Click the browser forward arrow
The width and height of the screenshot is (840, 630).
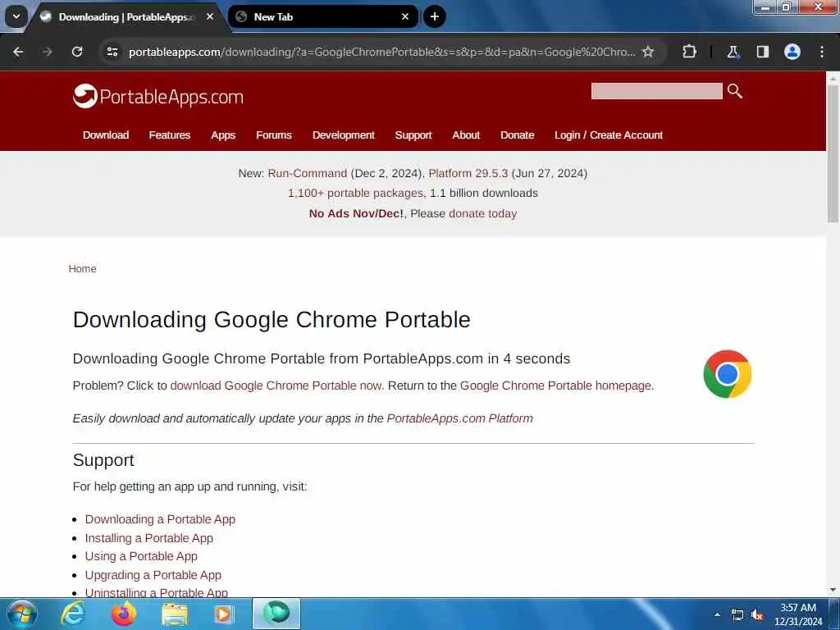pos(48,52)
